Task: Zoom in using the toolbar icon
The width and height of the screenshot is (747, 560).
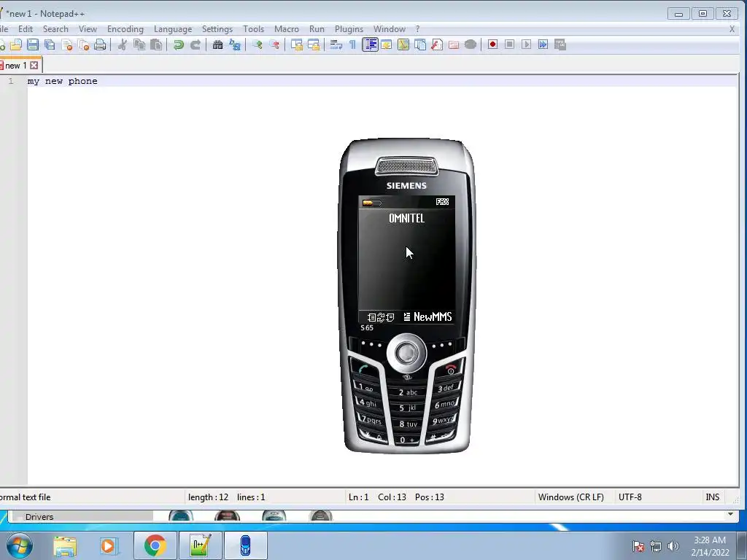Action: pos(258,44)
